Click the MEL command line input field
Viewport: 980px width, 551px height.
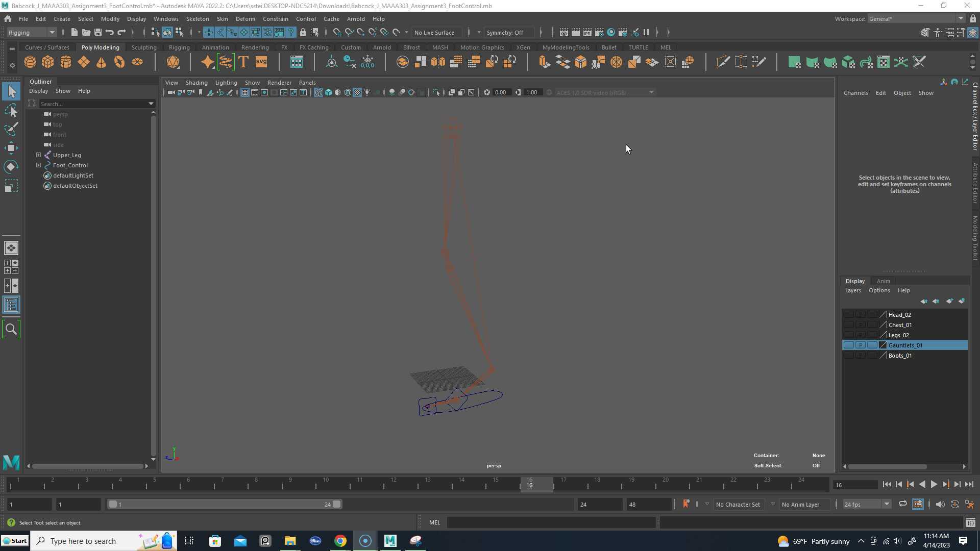coord(551,522)
